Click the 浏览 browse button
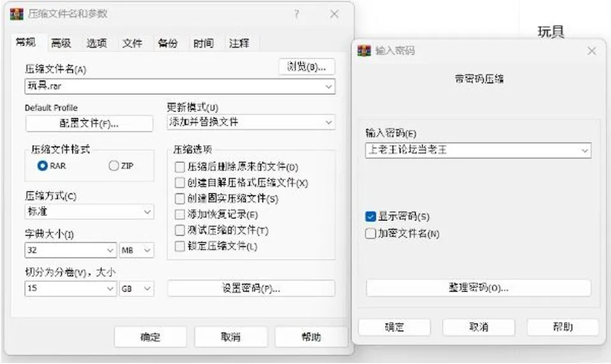This screenshot has width=611, height=364. (x=307, y=67)
